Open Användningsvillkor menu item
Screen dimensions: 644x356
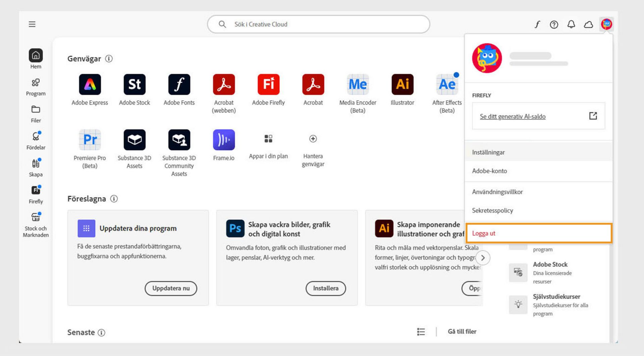tap(538, 192)
